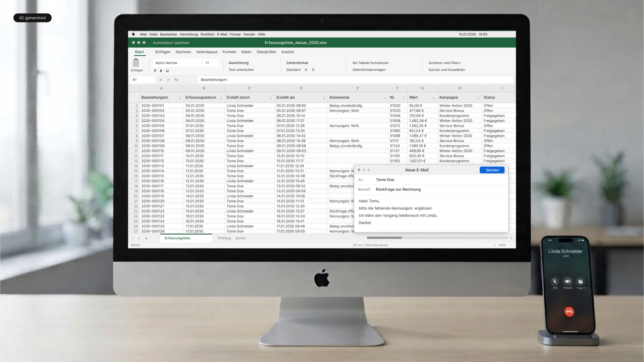
Task: Click the clipboard paste icon in the ribbon
Action: (136, 63)
